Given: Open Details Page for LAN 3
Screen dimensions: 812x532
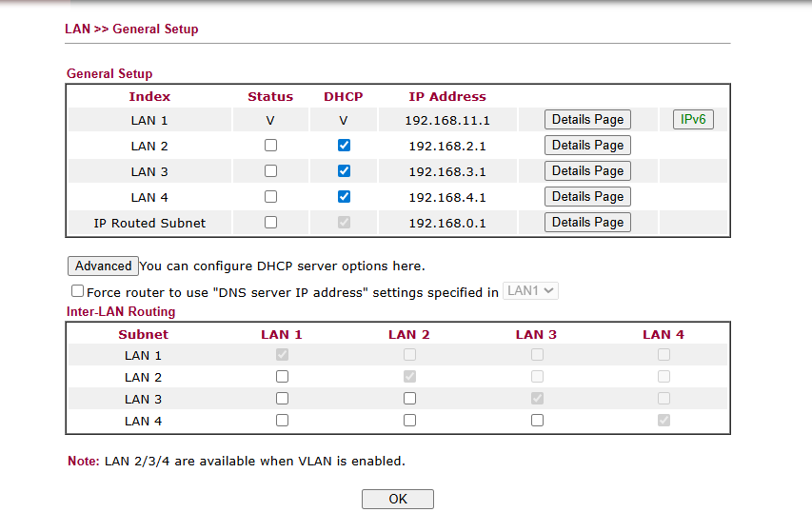Looking at the screenshot, I should click(x=587, y=170).
